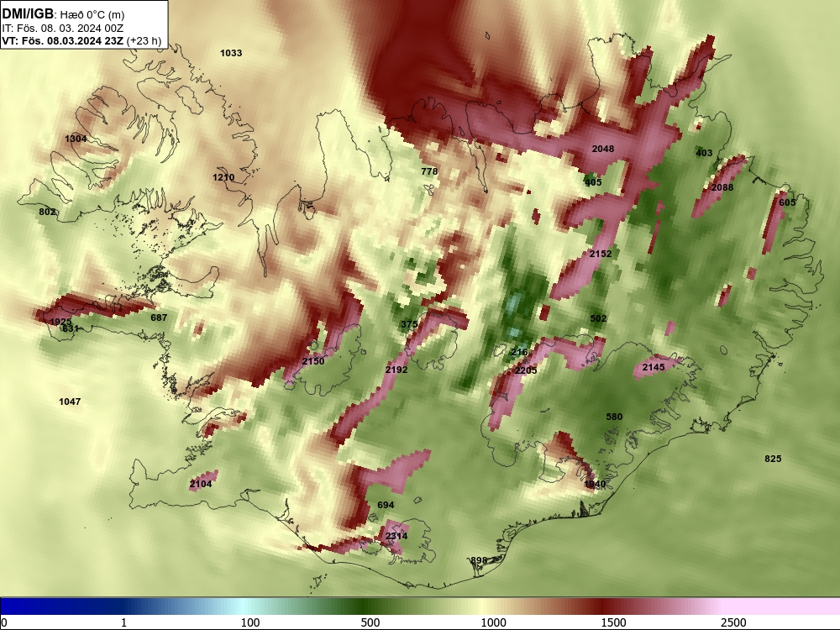Click the map value 580

point(614,417)
